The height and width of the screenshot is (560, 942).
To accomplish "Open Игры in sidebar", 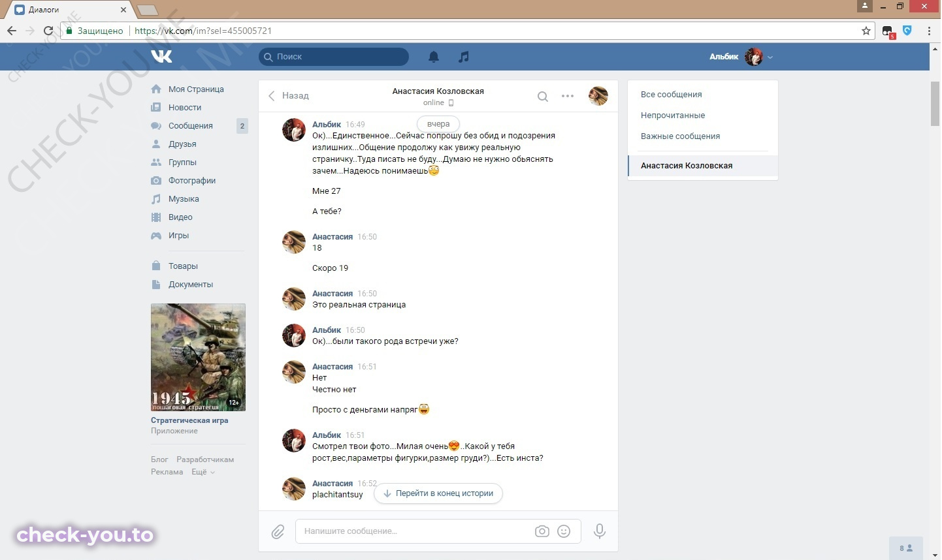I will (x=178, y=235).
